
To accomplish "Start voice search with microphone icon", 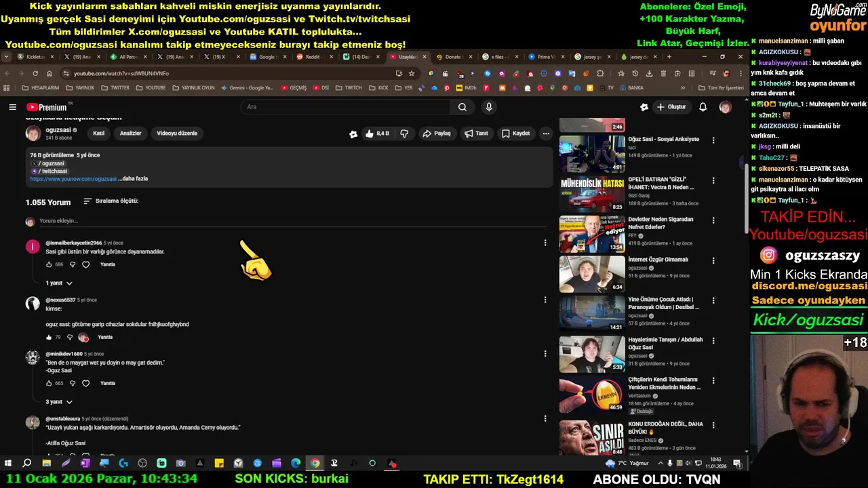I will tap(488, 107).
